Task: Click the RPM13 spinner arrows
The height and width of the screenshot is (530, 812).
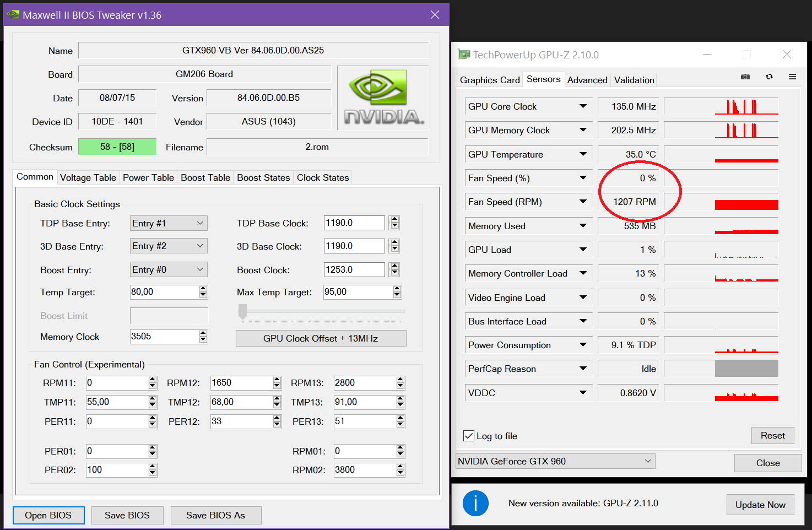Action: tap(400, 383)
